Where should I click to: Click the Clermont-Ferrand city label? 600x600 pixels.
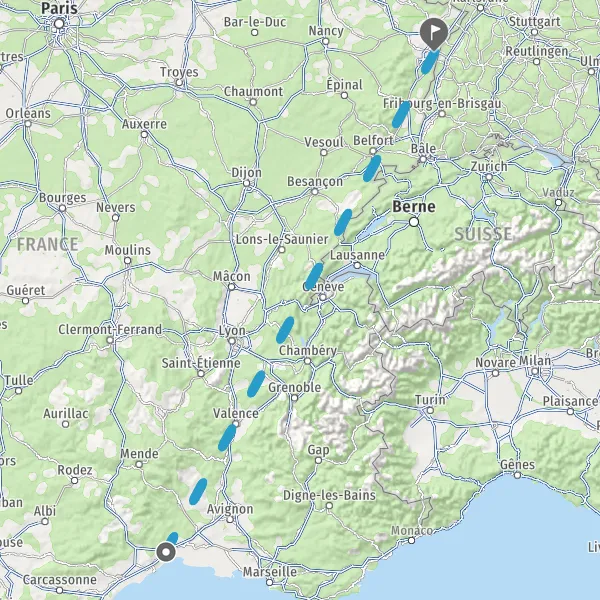pyautogui.click(x=110, y=329)
